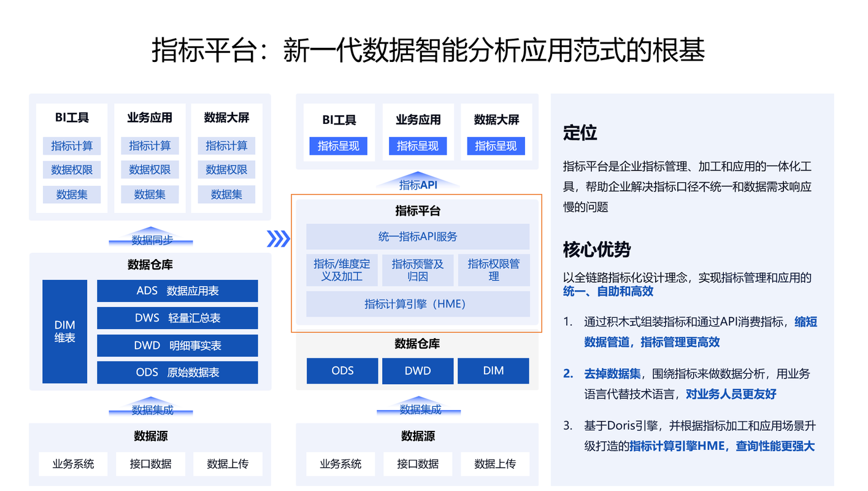Click 数据上传 box in the left architecture

pos(228,464)
